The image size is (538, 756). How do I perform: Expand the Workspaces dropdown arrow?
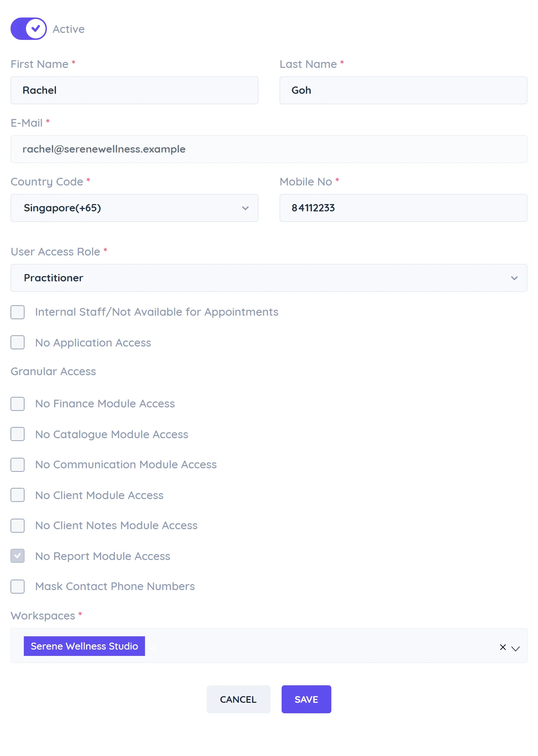click(516, 648)
